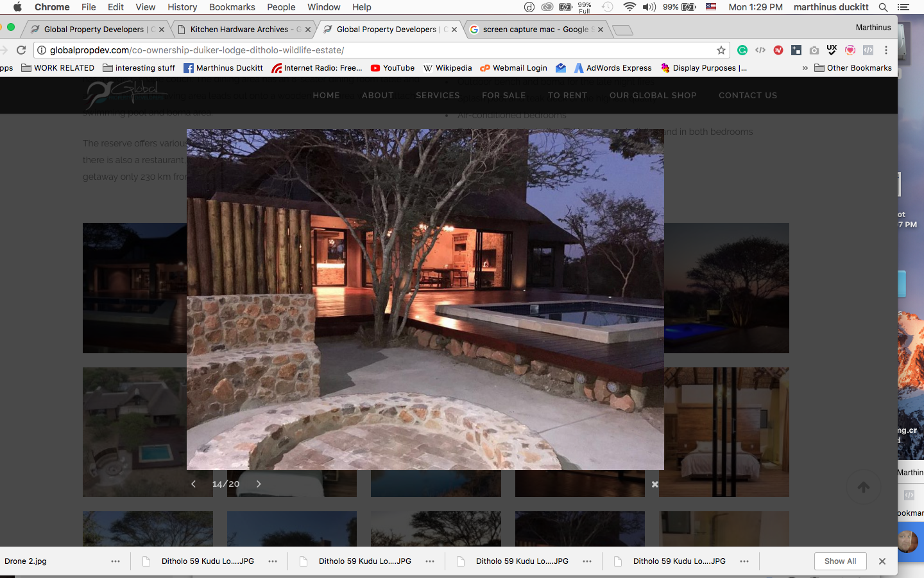Click the Wi-Fi status icon
Screen dimensions: 924x578
click(629, 7)
